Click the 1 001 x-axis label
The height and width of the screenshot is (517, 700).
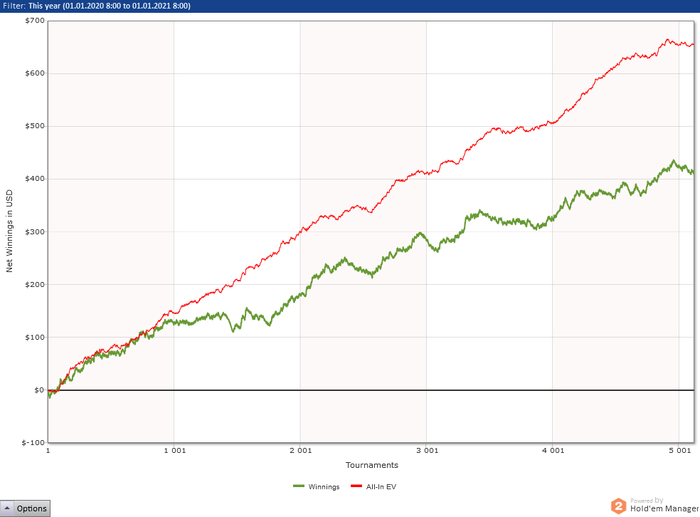pos(175,450)
